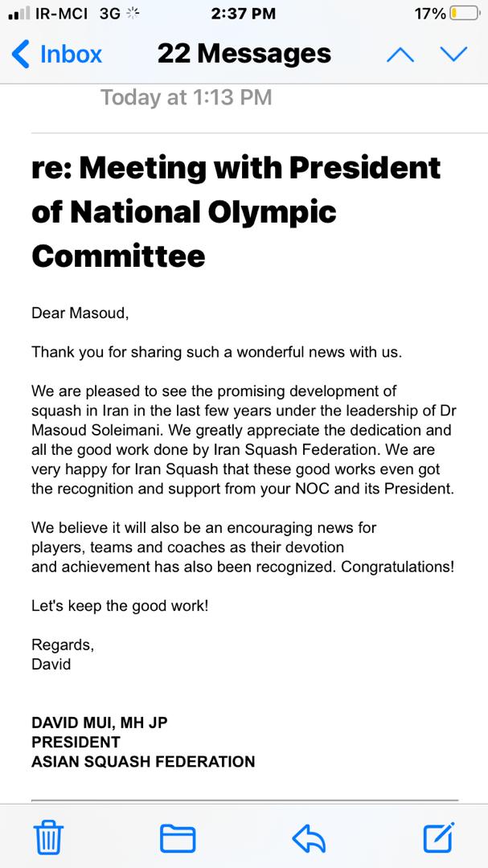488x868 pixels.
Task: Tap the 3G network indicator
Action: [x=109, y=14]
